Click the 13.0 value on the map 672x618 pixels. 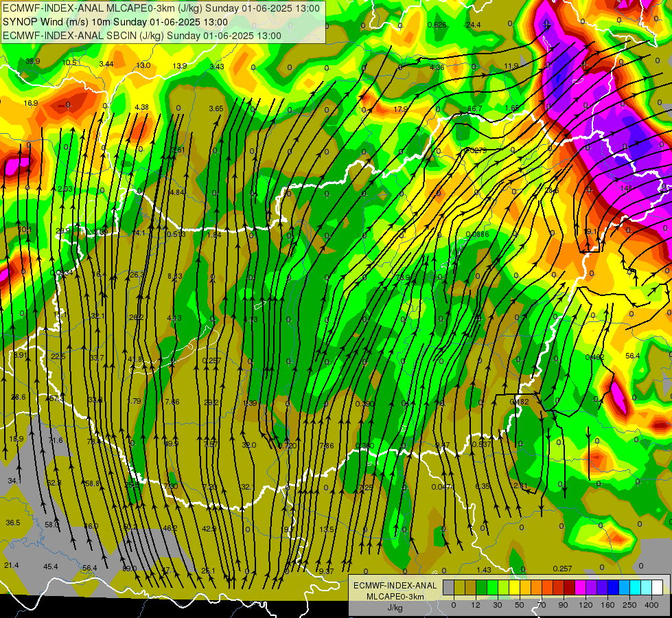143,65
